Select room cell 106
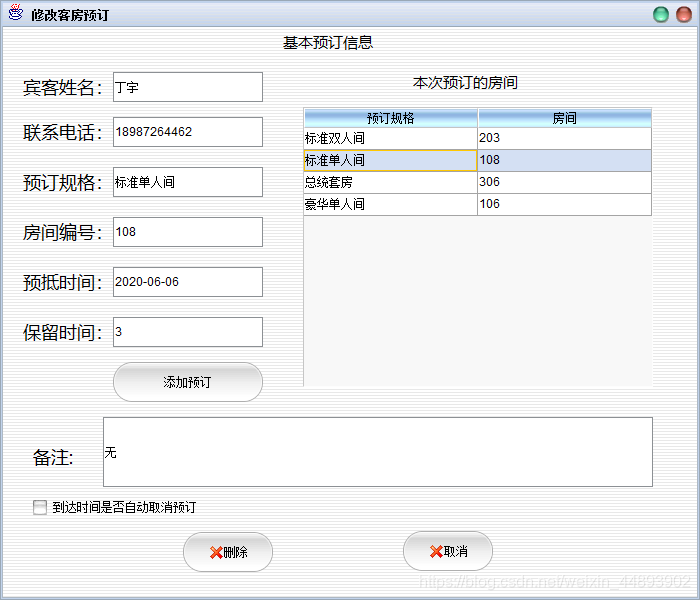Image resolution: width=700 pixels, height=600 pixels. 565,204
